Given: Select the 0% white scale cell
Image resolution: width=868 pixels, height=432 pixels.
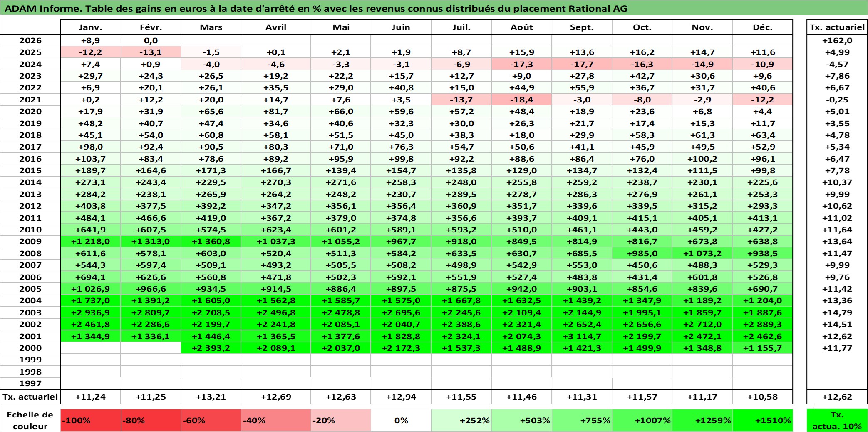Looking at the screenshot, I should pos(401,420).
